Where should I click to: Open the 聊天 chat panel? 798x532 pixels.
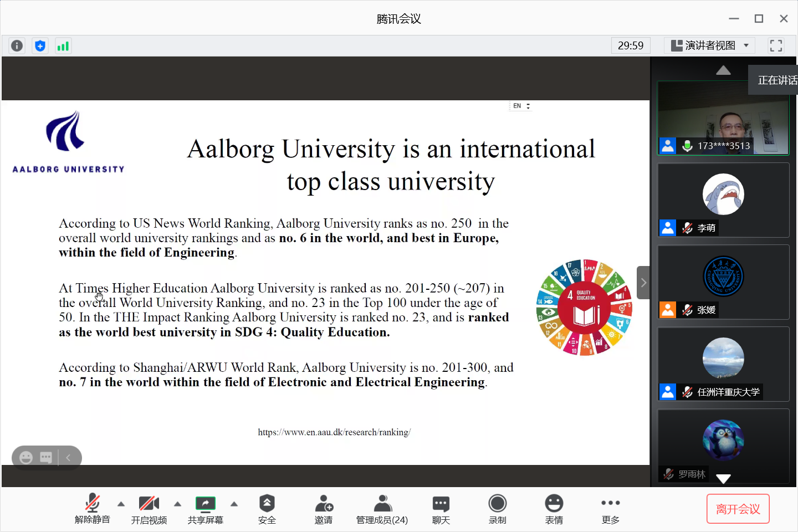coord(441,509)
